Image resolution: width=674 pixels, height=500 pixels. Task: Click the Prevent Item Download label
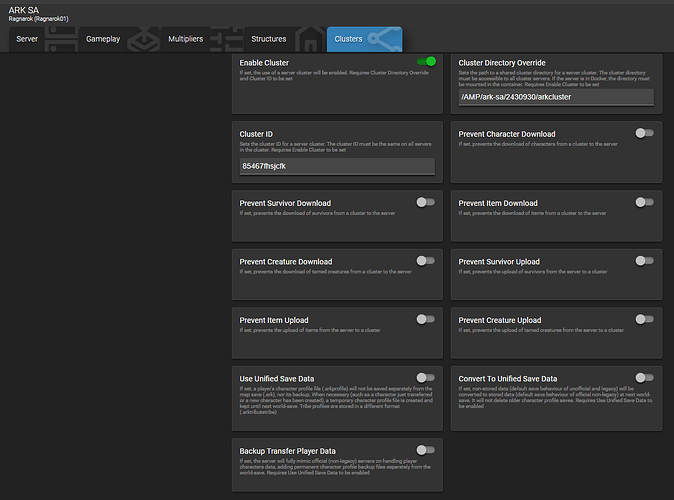coord(498,203)
